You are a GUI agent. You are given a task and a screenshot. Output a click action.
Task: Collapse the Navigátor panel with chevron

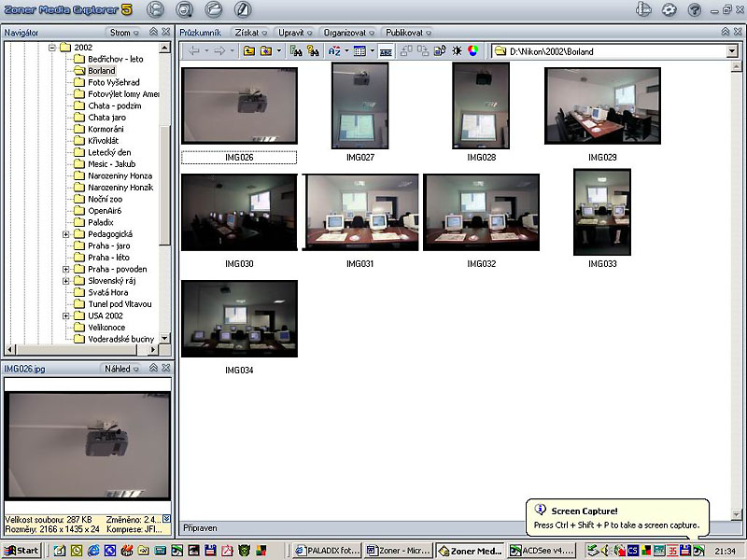click(x=153, y=32)
